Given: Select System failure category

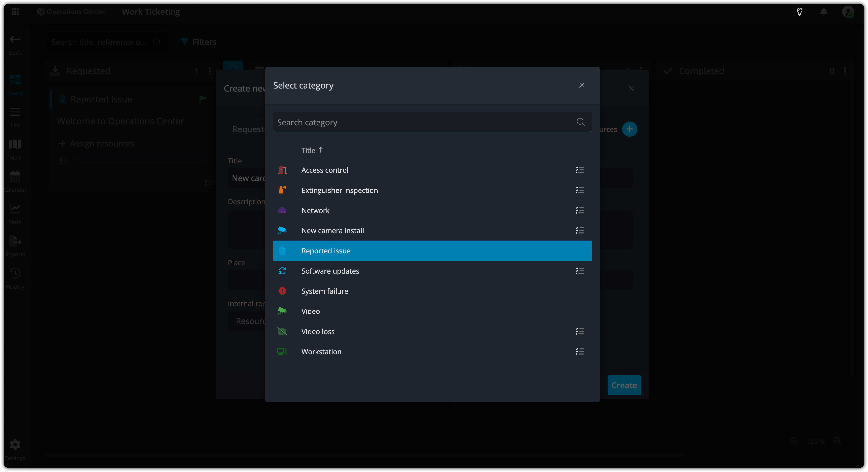Looking at the screenshot, I should 432,291.
